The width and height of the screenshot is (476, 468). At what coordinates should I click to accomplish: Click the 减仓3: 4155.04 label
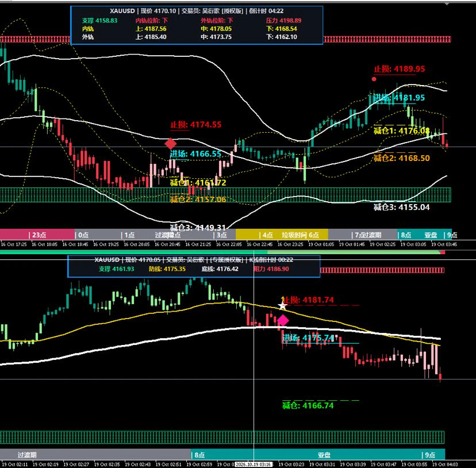tap(402, 207)
